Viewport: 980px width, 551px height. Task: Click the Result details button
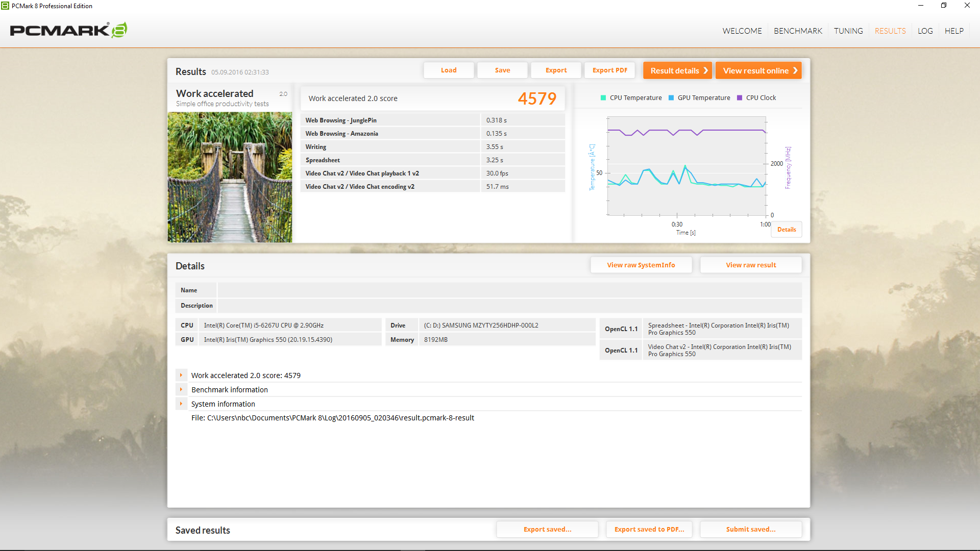point(677,70)
